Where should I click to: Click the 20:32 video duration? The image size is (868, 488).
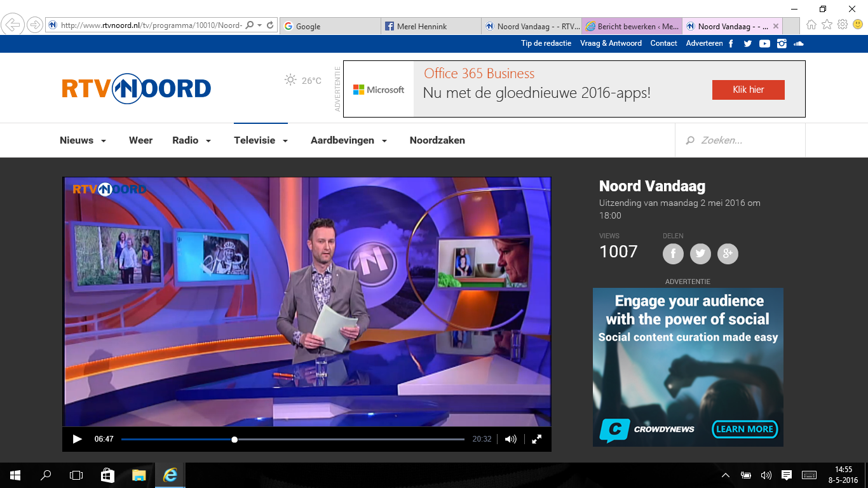[482, 439]
